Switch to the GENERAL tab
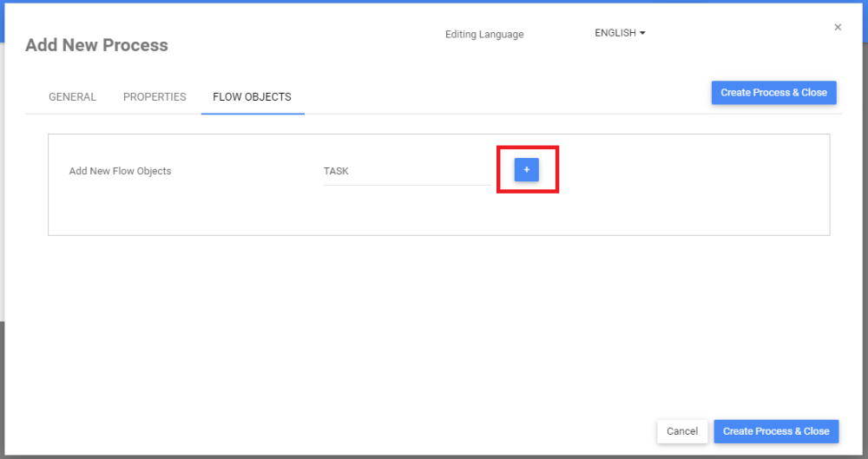Viewport: 868px width, 459px height. pos(72,97)
